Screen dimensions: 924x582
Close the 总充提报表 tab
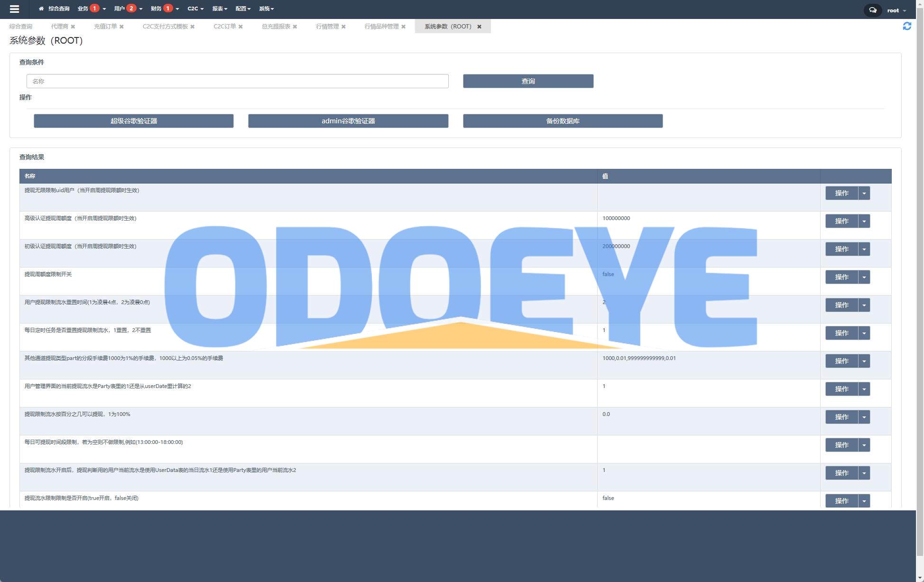tap(295, 27)
